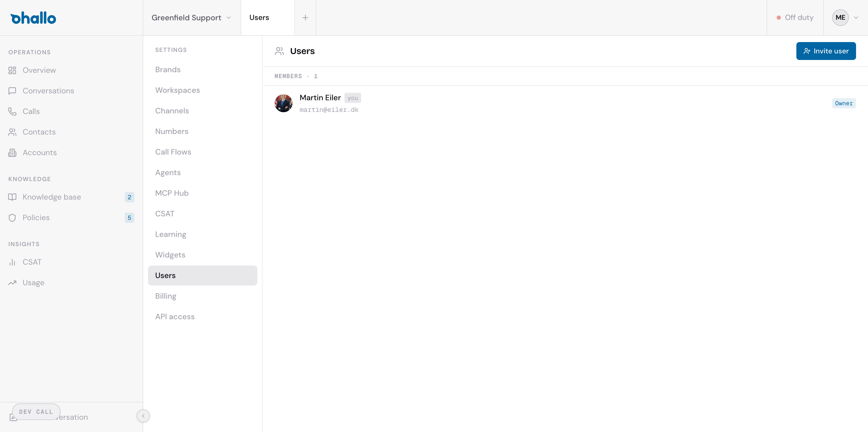Open Call Flows settings
Screen dimensions: 868x432
pyautogui.click(x=202, y=152)
